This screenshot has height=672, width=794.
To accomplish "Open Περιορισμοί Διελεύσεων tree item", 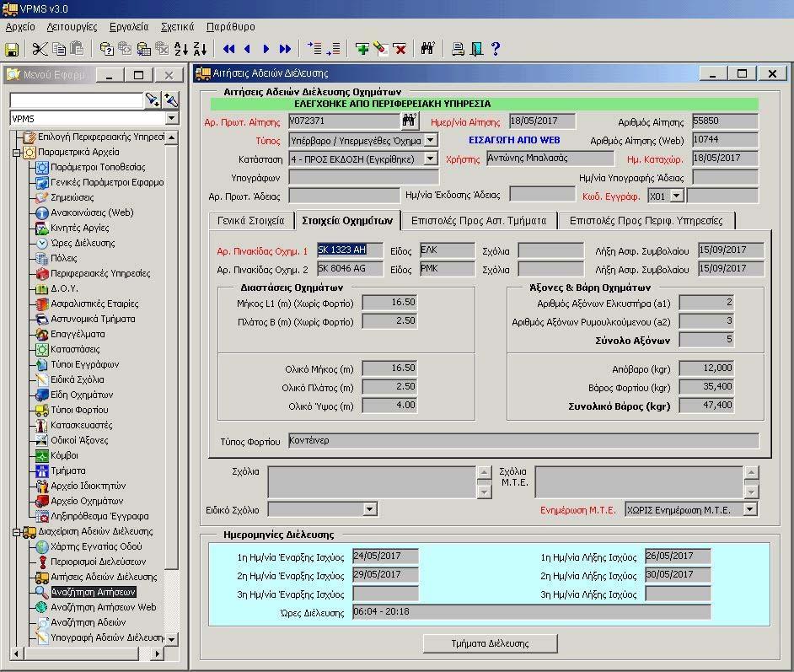I will pyautogui.click(x=98, y=562).
